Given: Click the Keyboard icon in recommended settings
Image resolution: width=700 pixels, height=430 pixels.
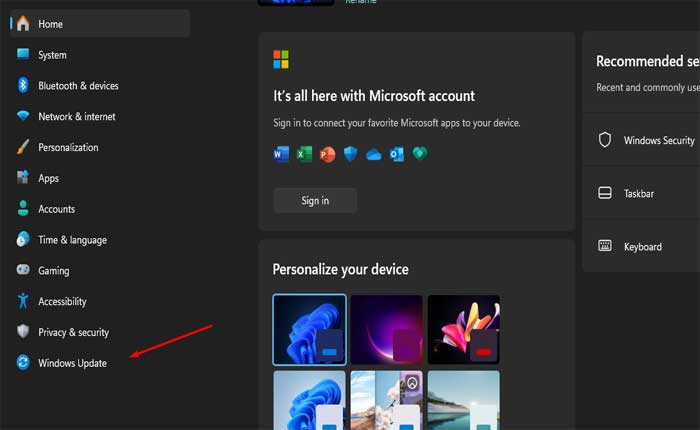Looking at the screenshot, I should point(604,246).
